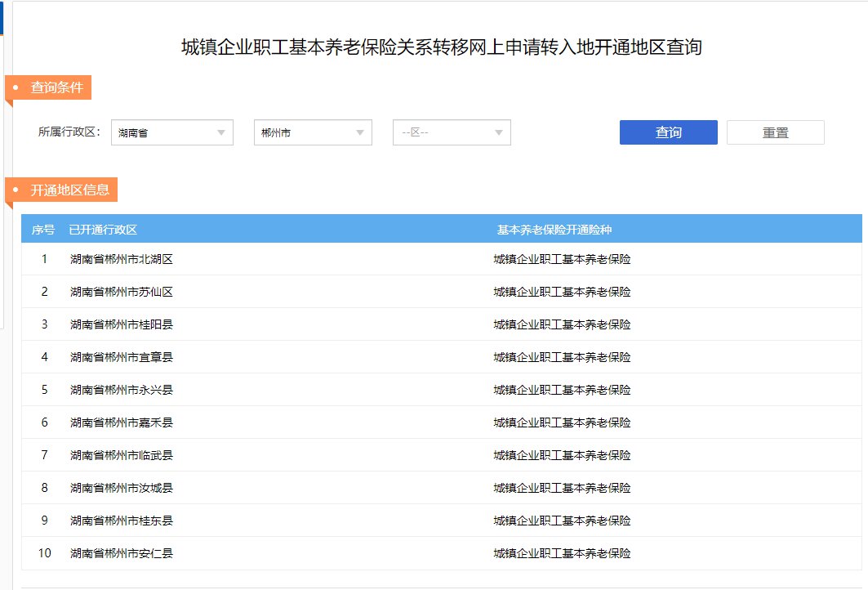Open the --区-- district dropdown

[x=452, y=132]
